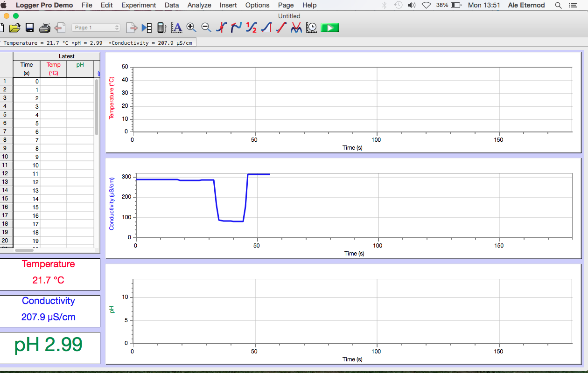Click the Open file folder icon
588x373 pixels.
[15, 28]
